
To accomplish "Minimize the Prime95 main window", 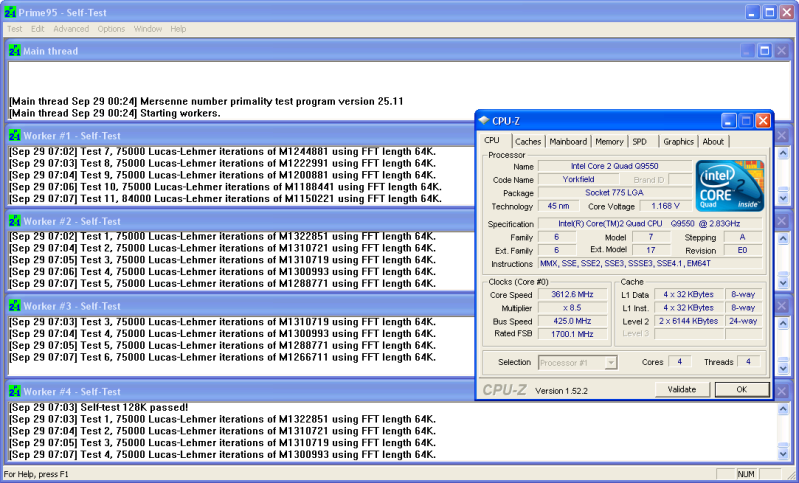I will (753, 12).
